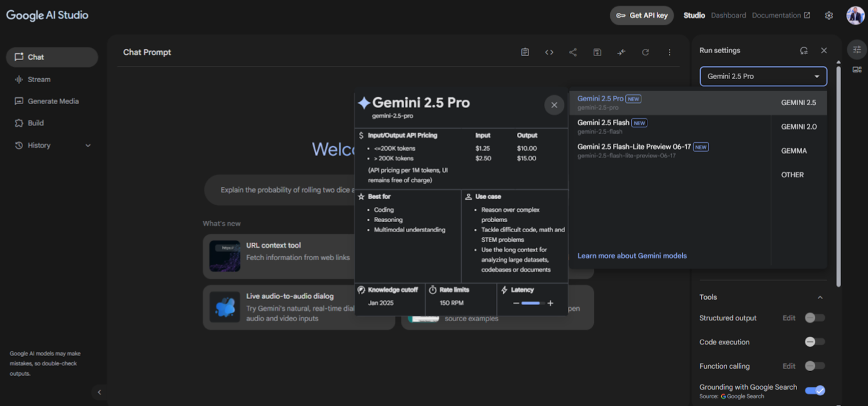Viewport: 868px width, 406px height.
Task: Share the prompt using the share icon
Action: 572,52
